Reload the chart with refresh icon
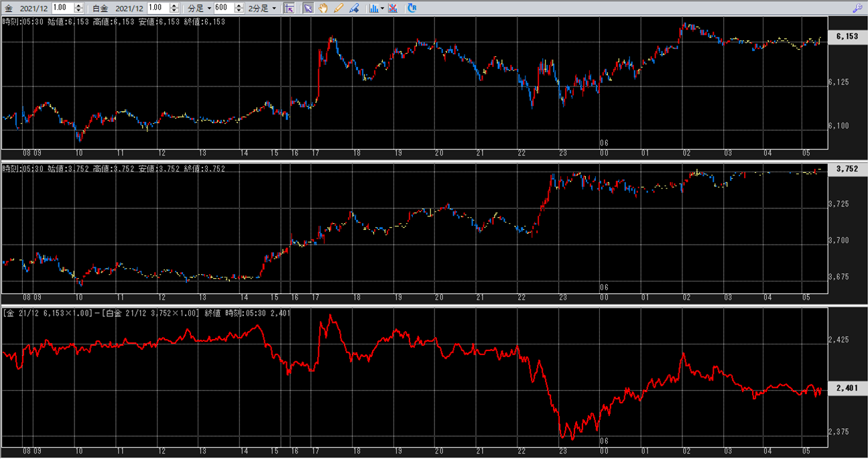Viewport: 868px width, 459px height. pos(412,8)
